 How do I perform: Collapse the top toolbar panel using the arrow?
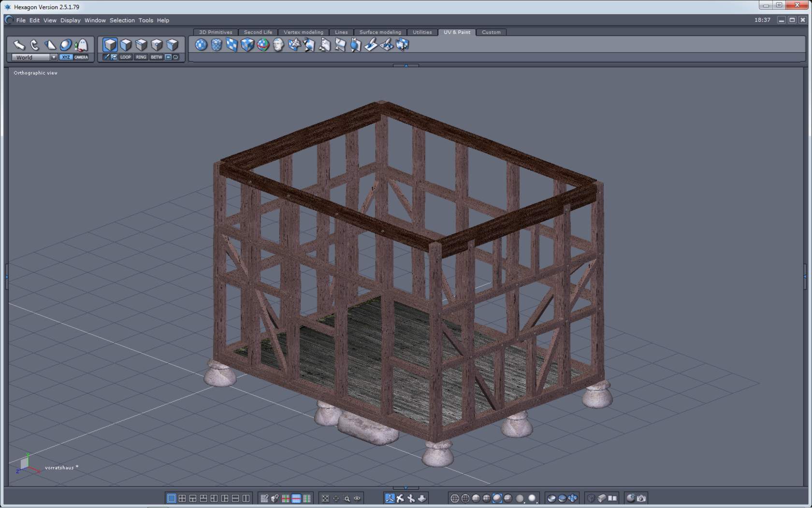click(406, 65)
